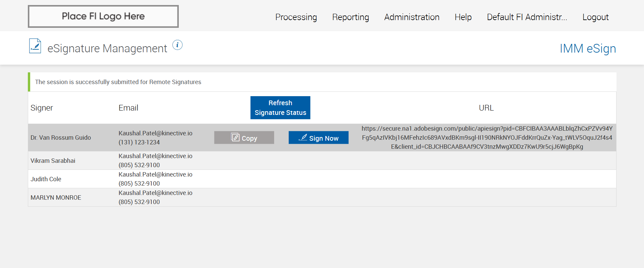
Task: Select the Dr. Van Rossum Guido row
Action: (61, 138)
